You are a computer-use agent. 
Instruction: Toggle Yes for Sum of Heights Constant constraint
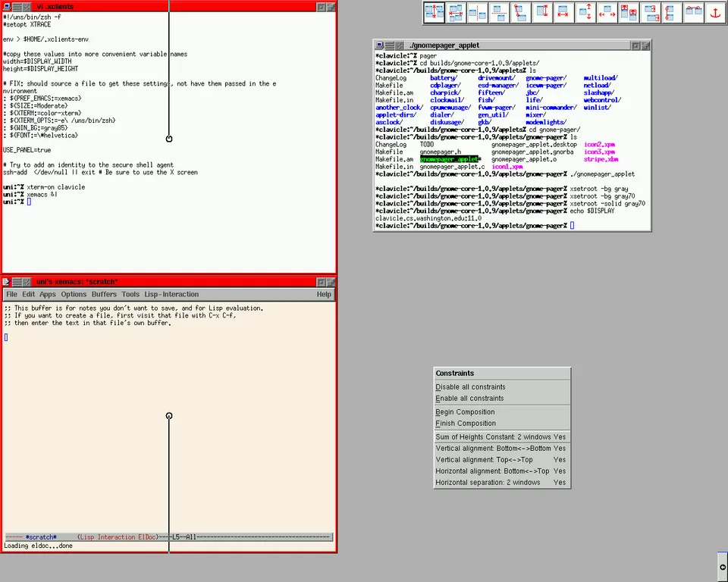point(560,436)
